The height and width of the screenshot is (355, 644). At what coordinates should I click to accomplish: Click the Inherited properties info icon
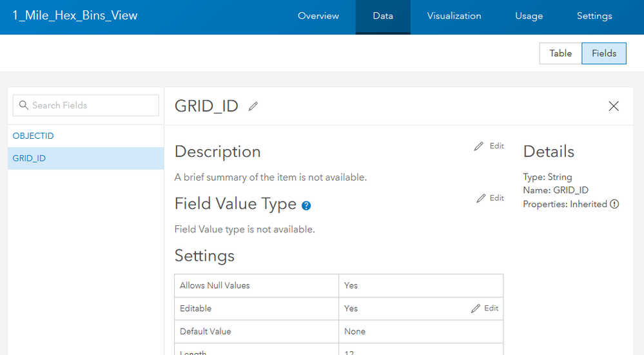click(x=614, y=204)
